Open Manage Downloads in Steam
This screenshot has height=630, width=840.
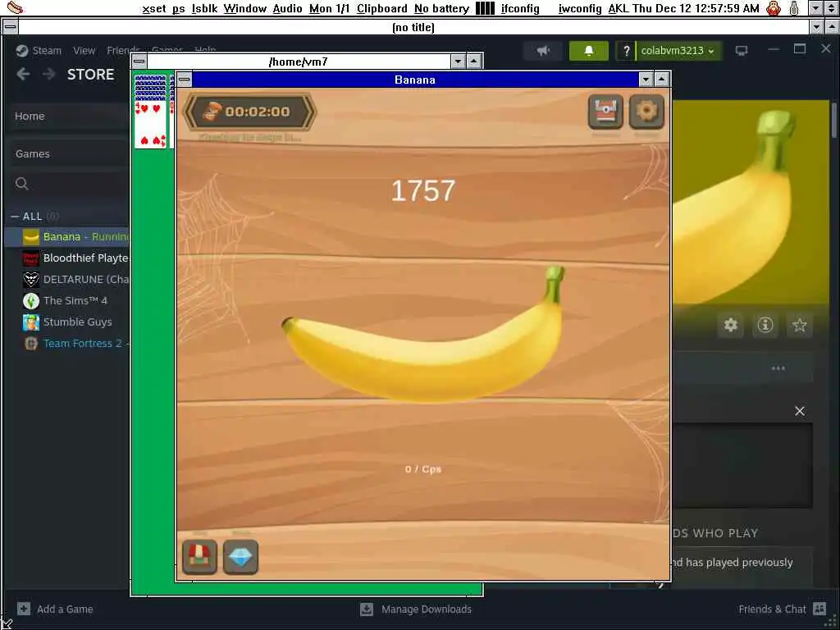[x=416, y=609]
